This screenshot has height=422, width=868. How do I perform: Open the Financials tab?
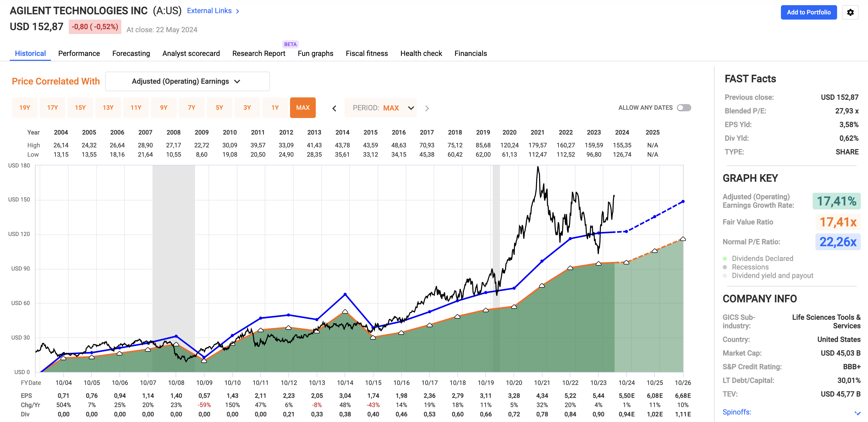(470, 53)
